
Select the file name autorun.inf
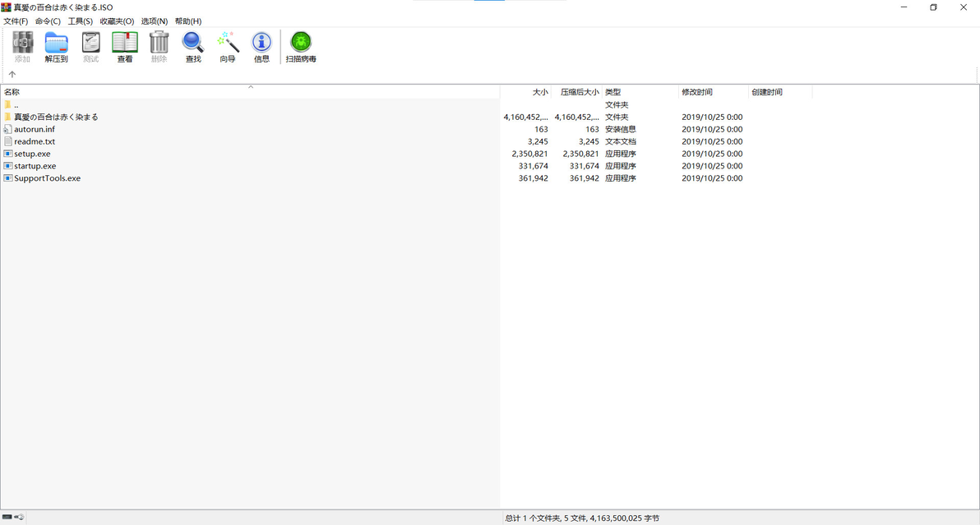click(x=35, y=129)
